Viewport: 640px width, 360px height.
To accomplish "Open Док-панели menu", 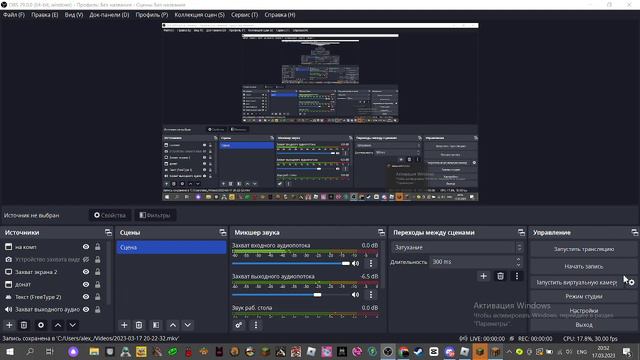I will 109,15.
